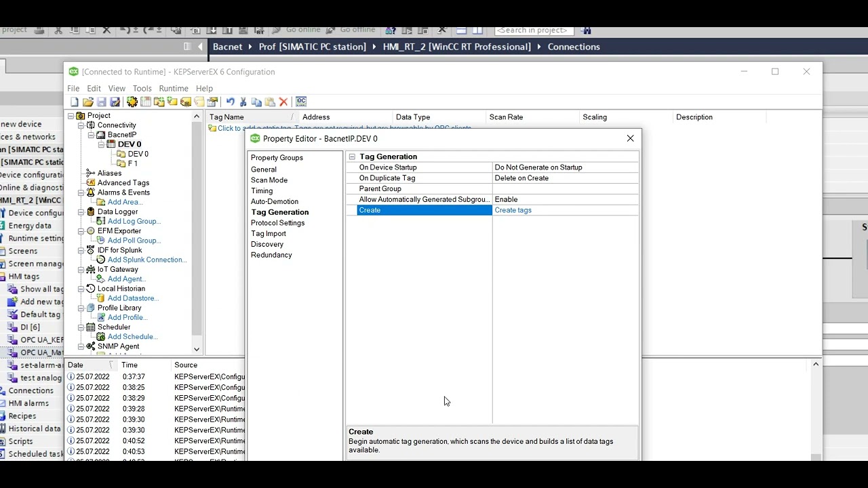Viewport: 868px width, 488px height.
Task: Select the Redundancy property group
Action: coord(271,256)
